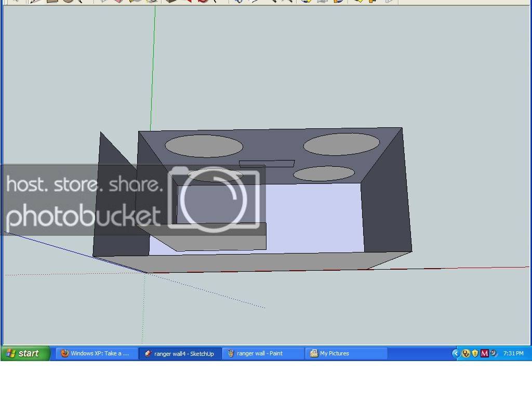Click the 7:31 PM system clock
This screenshot has width=532, height=399.
coord(513,353)
